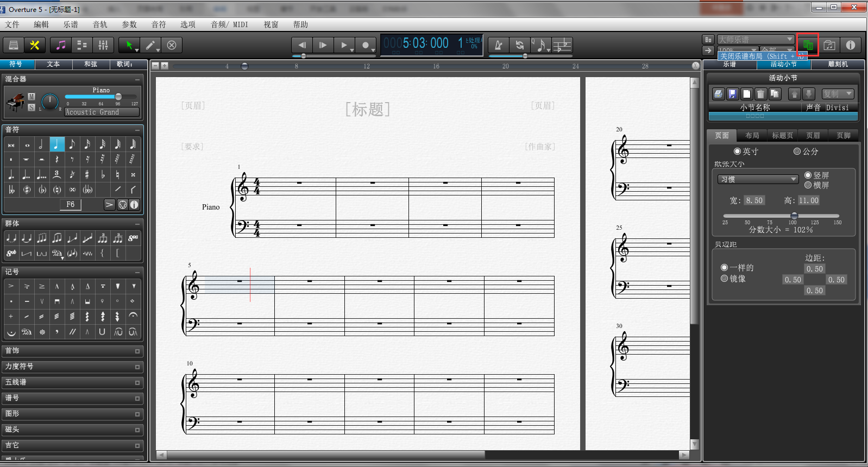Open the 乐谱 menu
This screenshot has height=467, width=868.
71,24
